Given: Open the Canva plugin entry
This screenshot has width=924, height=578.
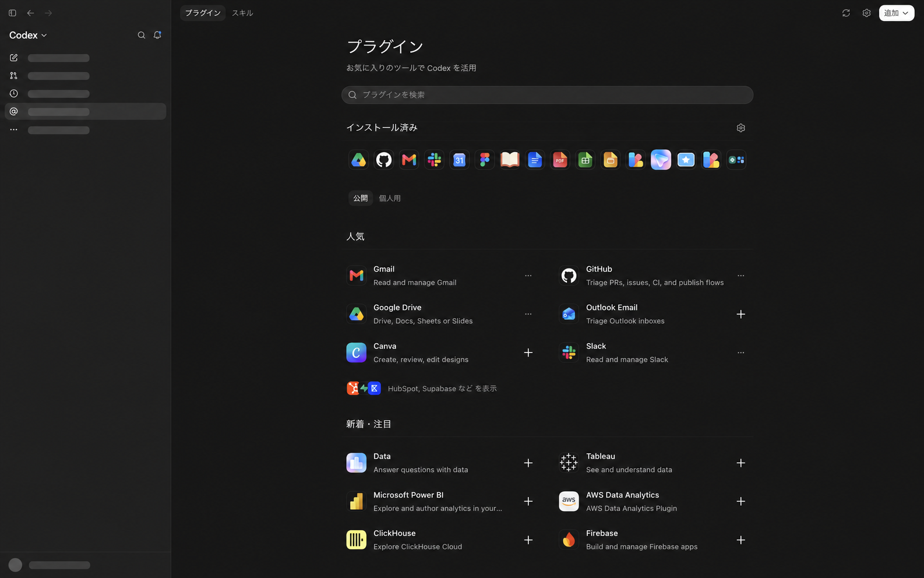Looking at the screenshot, I should coord(440,353).
